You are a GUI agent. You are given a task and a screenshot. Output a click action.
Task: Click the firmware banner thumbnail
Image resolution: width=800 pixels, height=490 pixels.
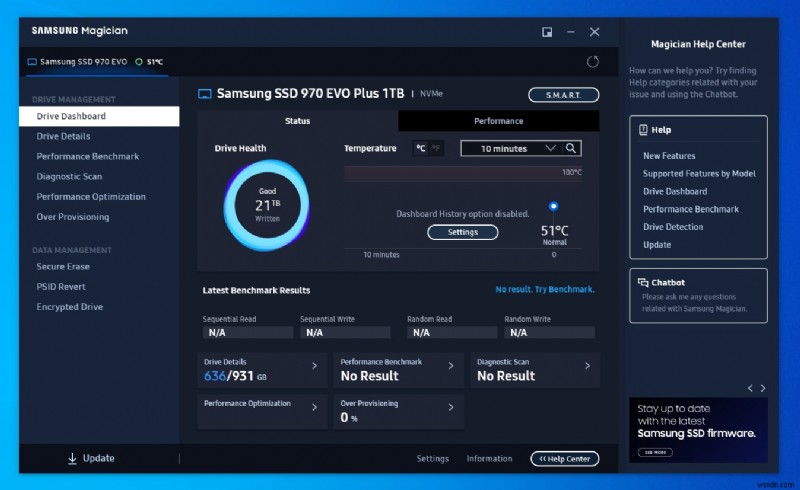tap(698, 430)
